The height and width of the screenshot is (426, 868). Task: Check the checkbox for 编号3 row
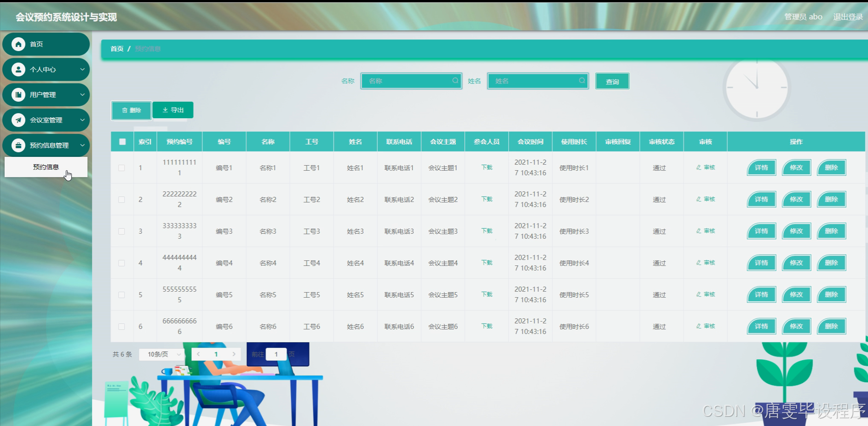tap(122, 231)
